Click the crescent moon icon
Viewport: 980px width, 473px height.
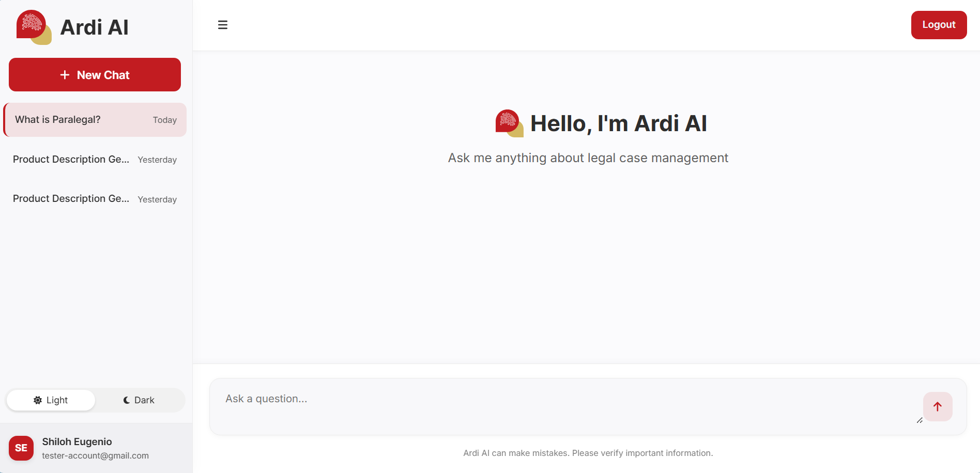127,400
